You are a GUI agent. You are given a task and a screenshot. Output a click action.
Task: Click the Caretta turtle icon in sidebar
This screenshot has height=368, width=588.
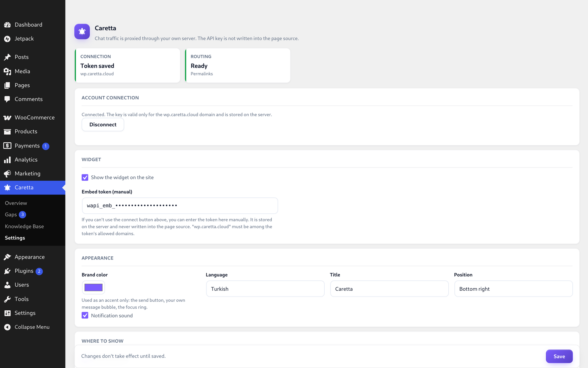click(x=7, y=188)
